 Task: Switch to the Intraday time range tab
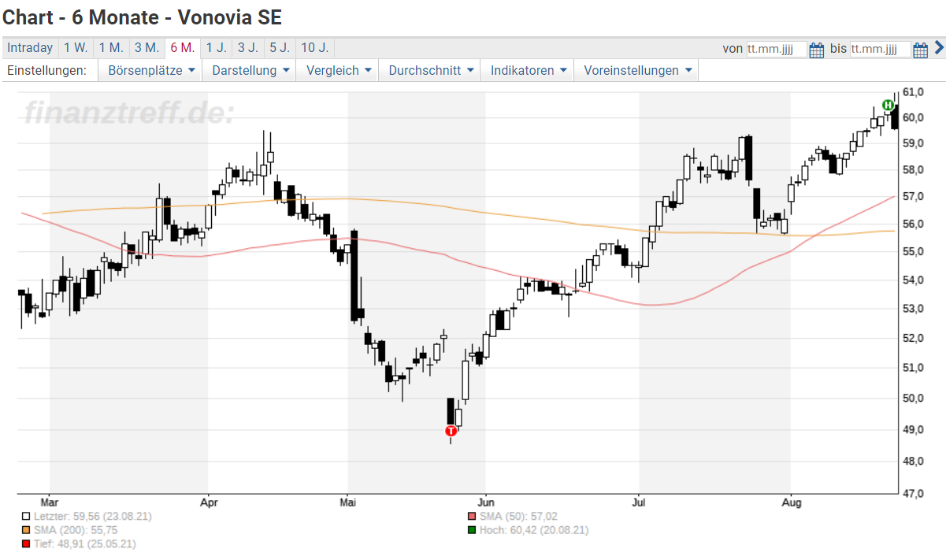(31, 48)
